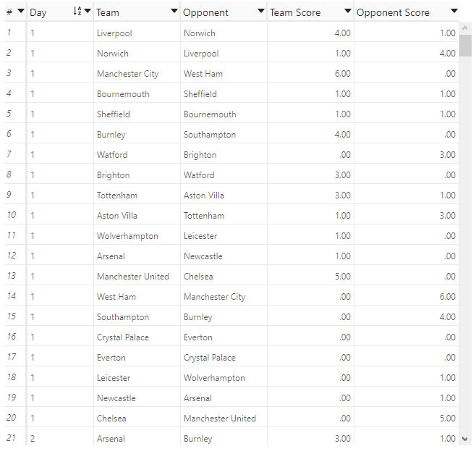Select the Manchester United team cell
This screenshot has height=454, width=476.
[x=133, y=277]
